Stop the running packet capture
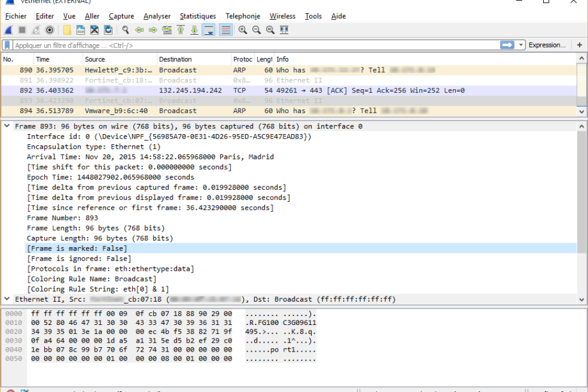Image resolution: width=588 pixels, height=392 pixels. tap(22, 30)
